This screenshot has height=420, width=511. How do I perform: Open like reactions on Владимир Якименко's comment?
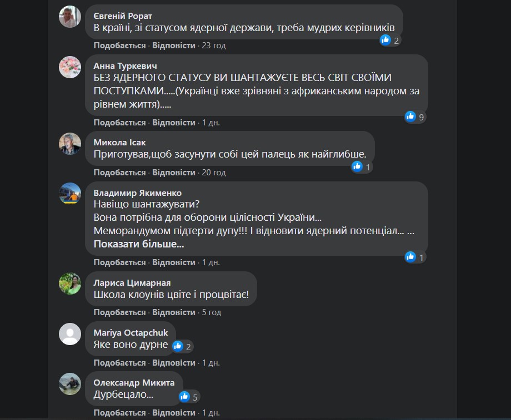pos(415,257)
